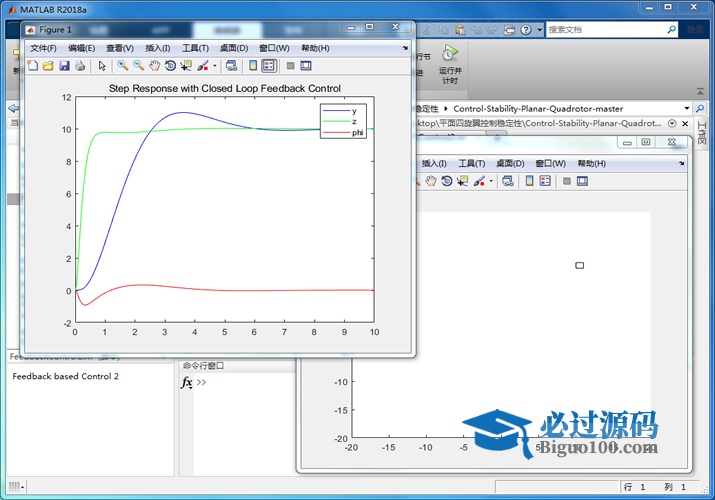715x500 pixels.
Task: Click the New Figure icon in Figure 1
Action: (33, 66)
